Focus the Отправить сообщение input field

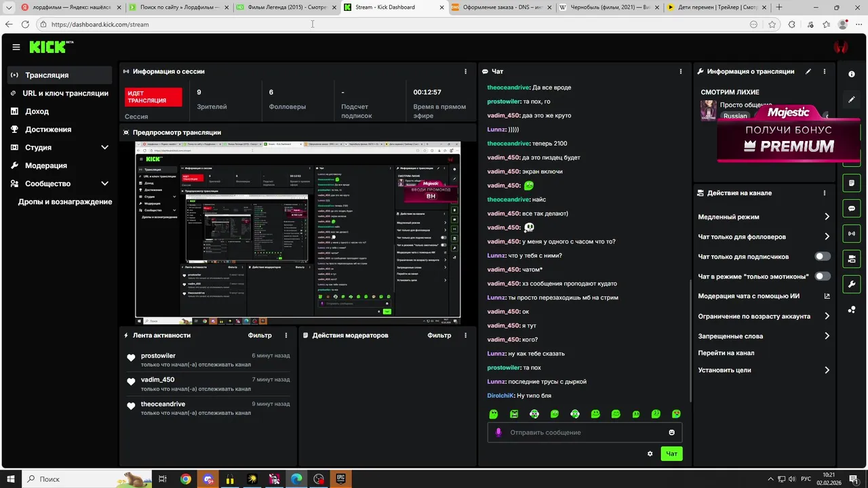[585, 432]
